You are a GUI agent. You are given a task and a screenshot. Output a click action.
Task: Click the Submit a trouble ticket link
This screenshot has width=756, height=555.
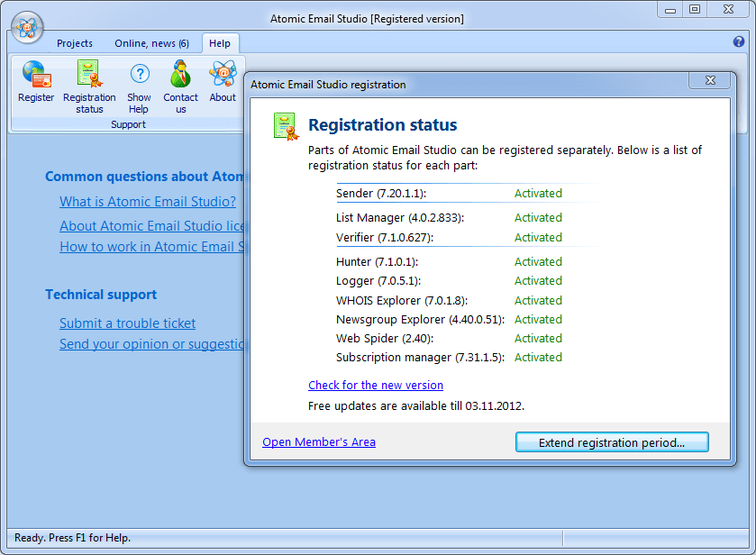[x=127, y=323]
